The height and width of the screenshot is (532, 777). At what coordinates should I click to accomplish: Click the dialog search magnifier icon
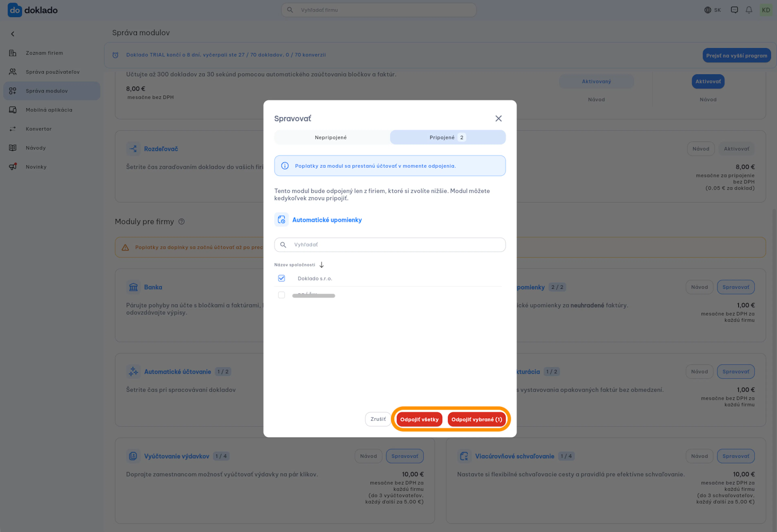[x=283, y=245]
